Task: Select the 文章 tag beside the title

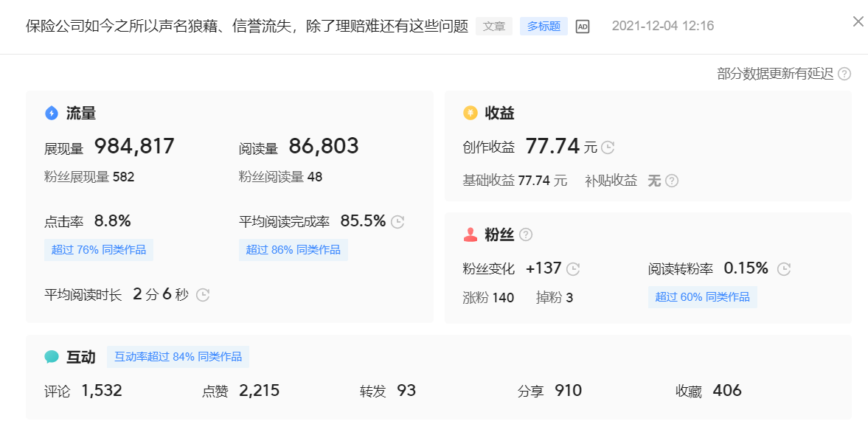Action: 493,26
